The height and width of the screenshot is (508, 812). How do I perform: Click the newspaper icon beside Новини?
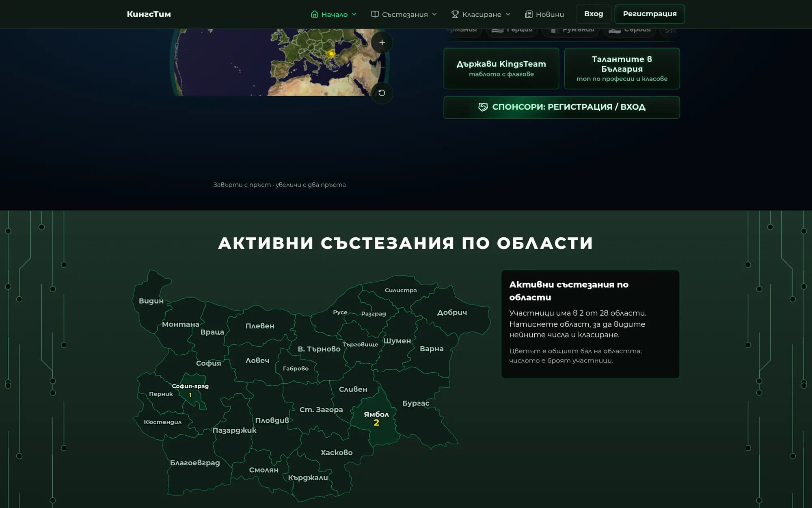pyautogui.click(x=529, y=14)
